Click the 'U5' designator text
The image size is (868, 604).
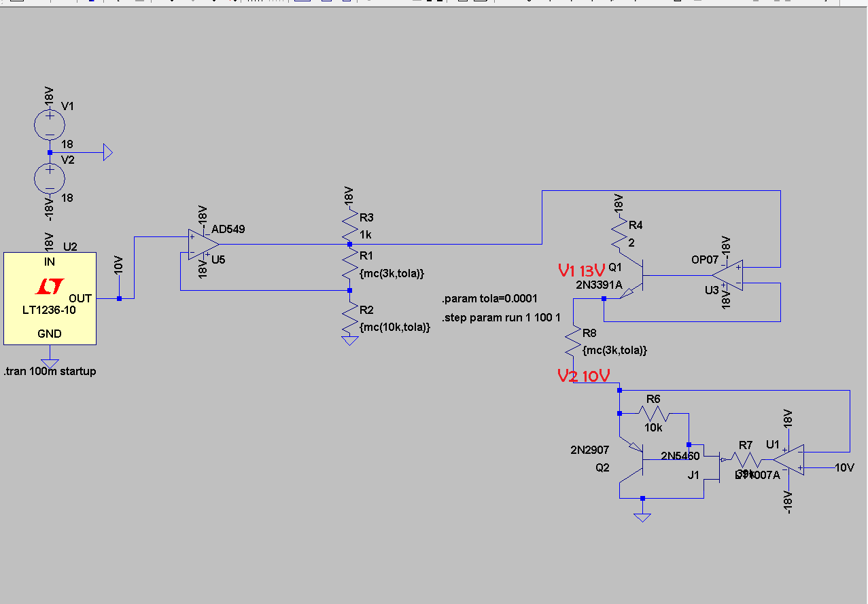coord(218,259)
